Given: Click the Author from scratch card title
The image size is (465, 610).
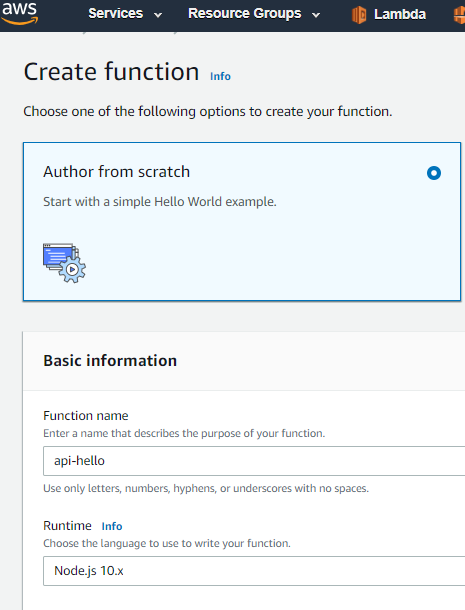Looking at the screenshot, I should pos(116,172).
